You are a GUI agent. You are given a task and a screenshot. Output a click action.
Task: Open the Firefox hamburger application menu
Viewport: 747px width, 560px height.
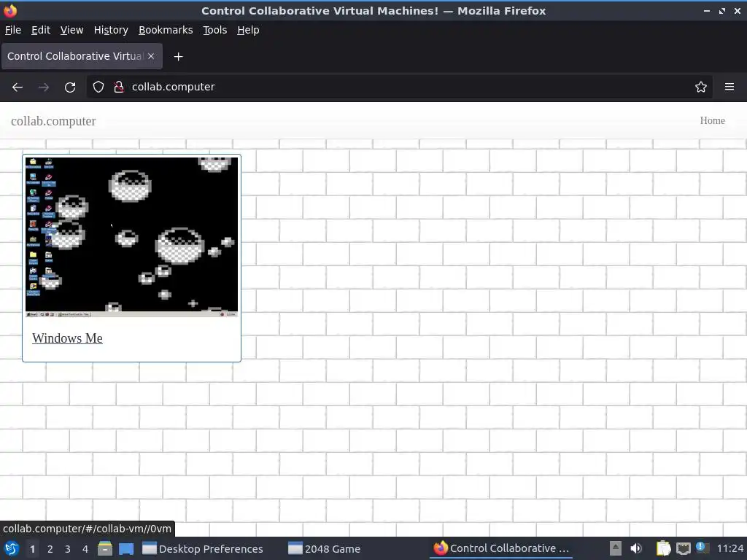coord(729,87)
